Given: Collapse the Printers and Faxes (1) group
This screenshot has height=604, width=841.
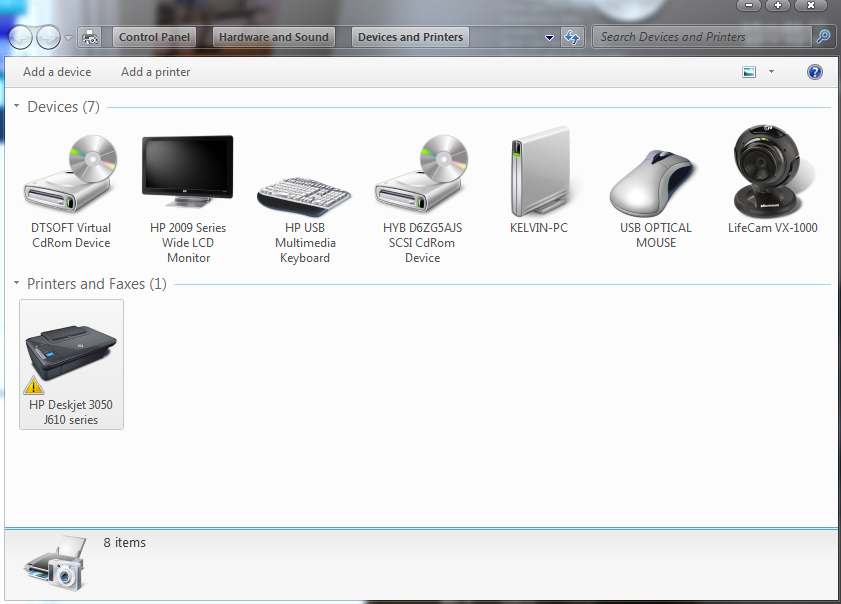Looking at the screenshot, I should point(17,283).
